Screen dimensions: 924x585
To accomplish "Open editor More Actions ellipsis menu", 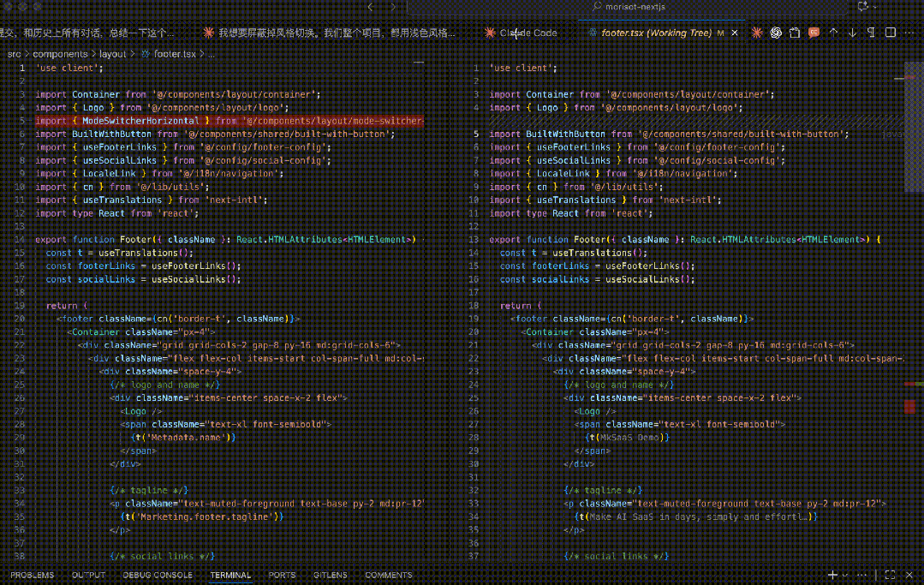I will coord(909,33).
